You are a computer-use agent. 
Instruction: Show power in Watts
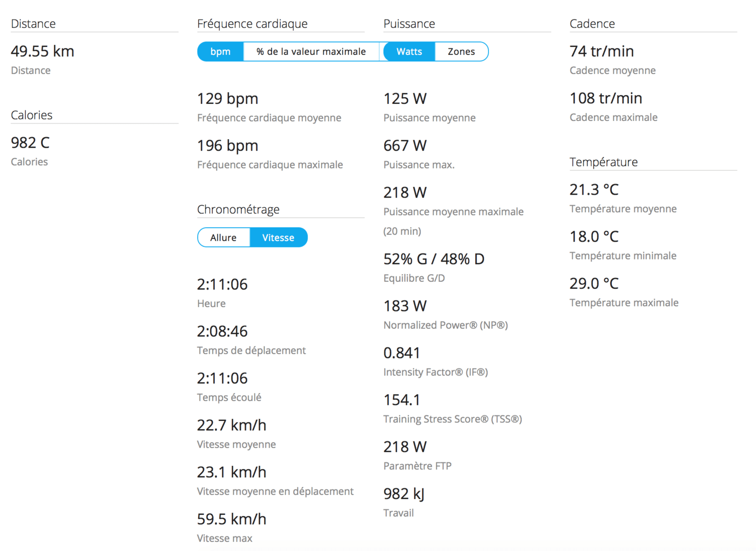(409, 51)
